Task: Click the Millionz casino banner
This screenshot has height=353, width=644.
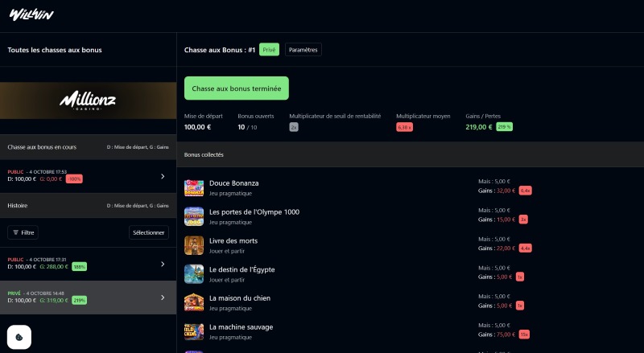Action: (x=88, y=101)
